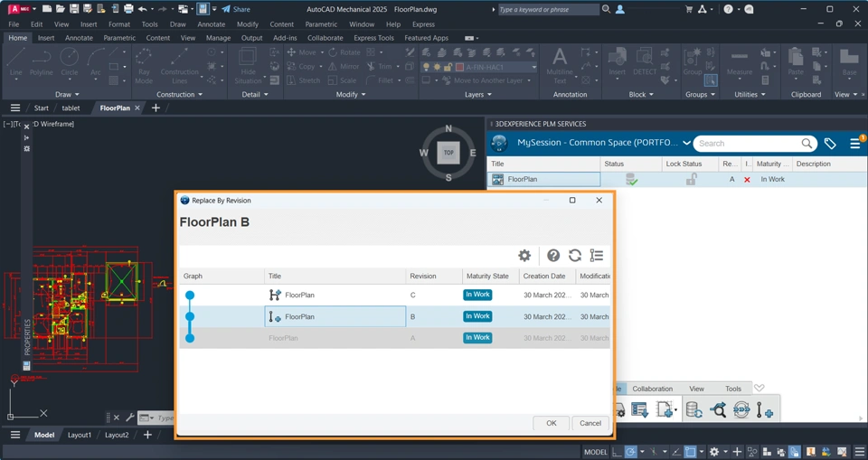Expand the Utilities panel dropdown
Viewport: 868px width, 460px height.
[750, 95]
